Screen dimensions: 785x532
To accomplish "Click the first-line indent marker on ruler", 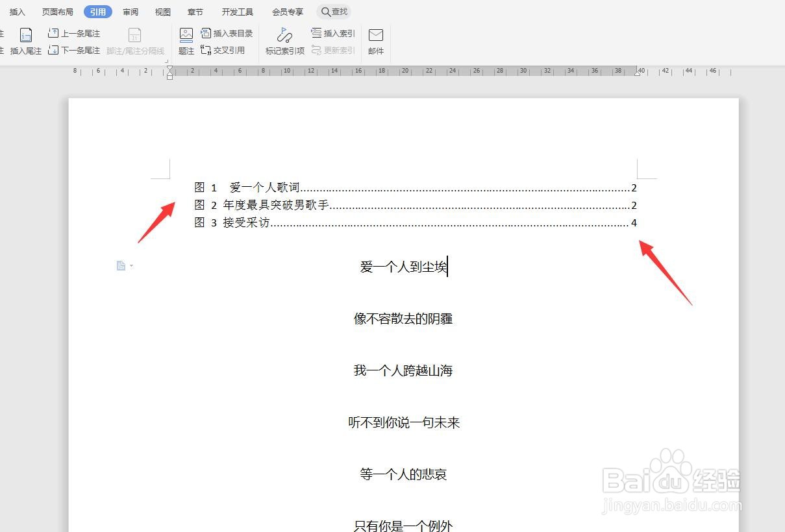I will coord(169,69).
